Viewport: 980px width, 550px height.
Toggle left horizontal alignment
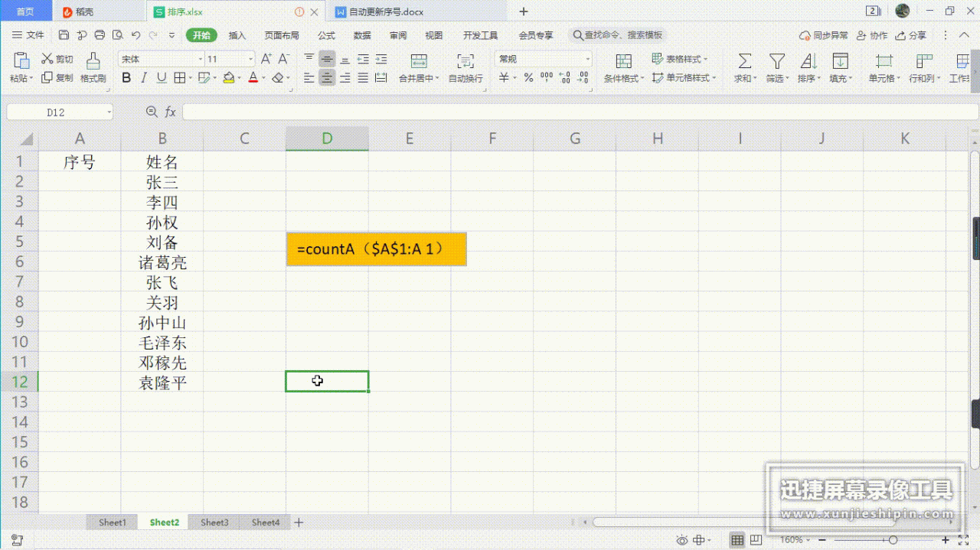pos(309,77)
